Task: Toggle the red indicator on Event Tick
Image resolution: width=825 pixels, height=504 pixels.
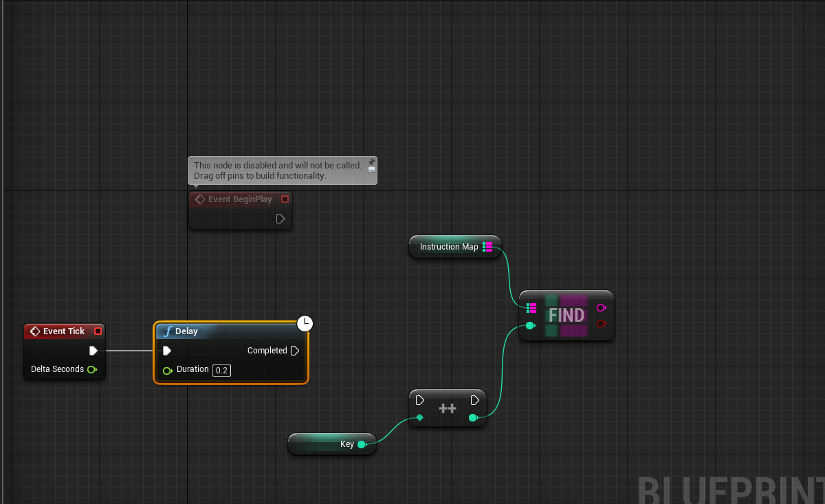Action: 98,331
